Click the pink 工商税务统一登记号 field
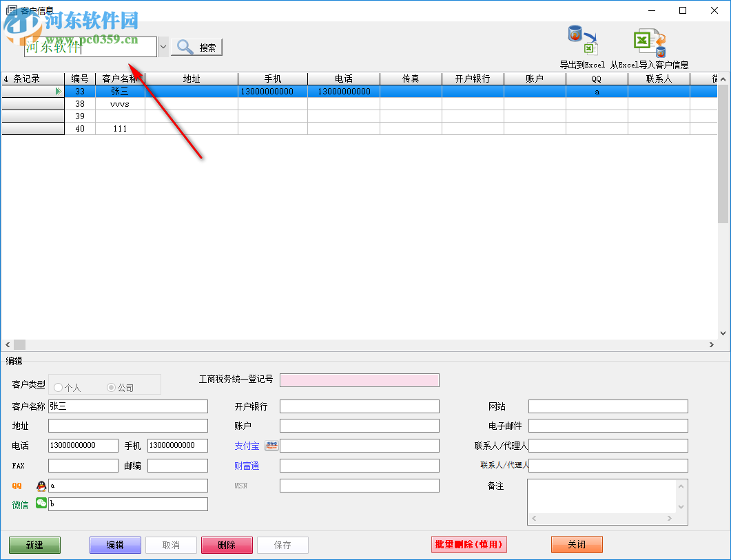Screen dimensions: 731x560 pos(360,380)
